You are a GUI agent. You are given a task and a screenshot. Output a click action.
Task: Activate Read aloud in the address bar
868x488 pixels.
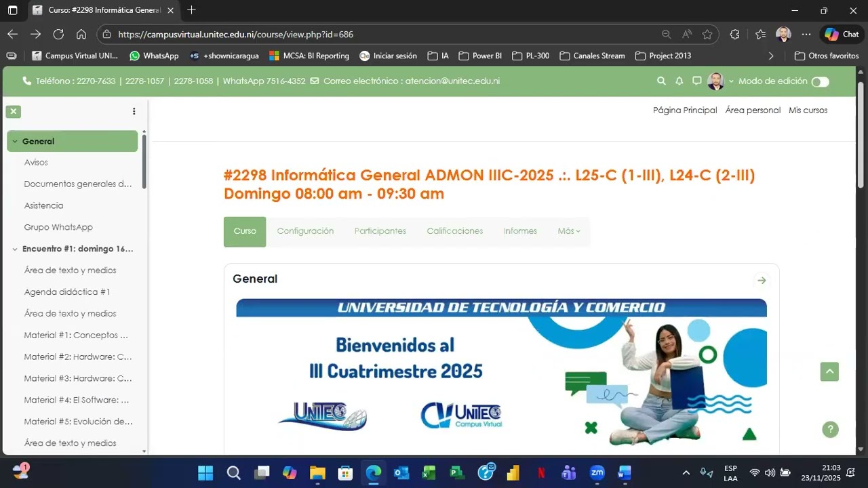(x=687, y=34)
